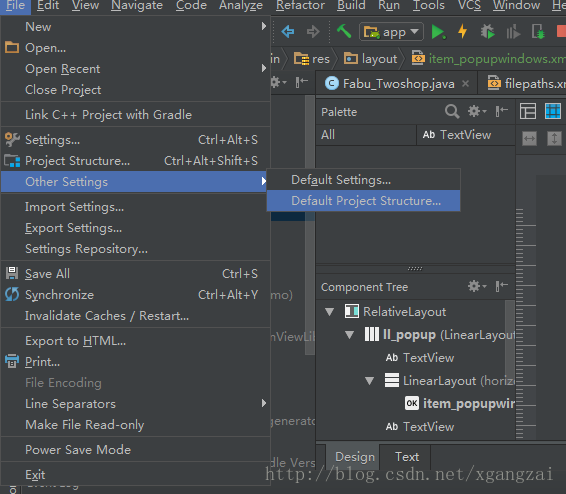The width and height of the screenshot is (566, 494).
Task: Choose Invalidate Caches / Restart
Action: coord(136,316)
